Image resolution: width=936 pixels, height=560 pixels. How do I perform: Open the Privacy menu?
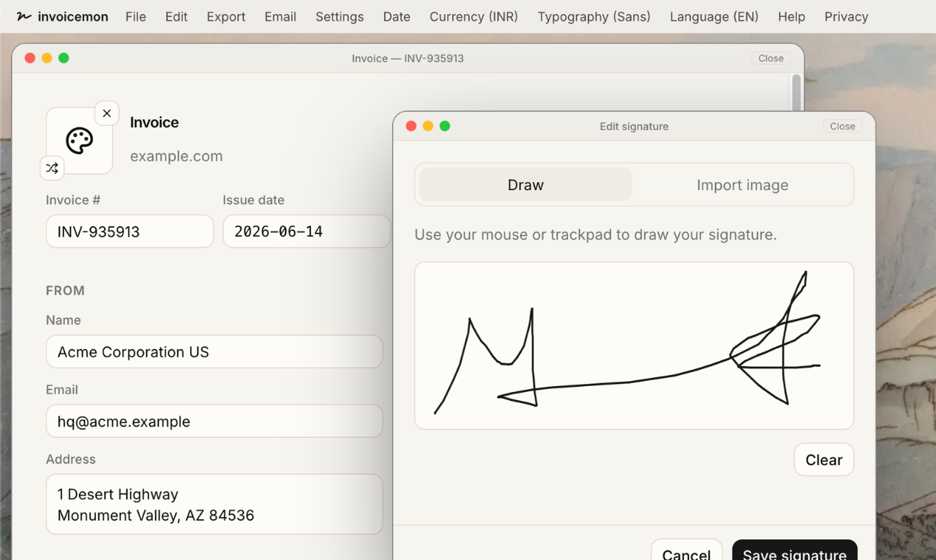click(846, 16)
